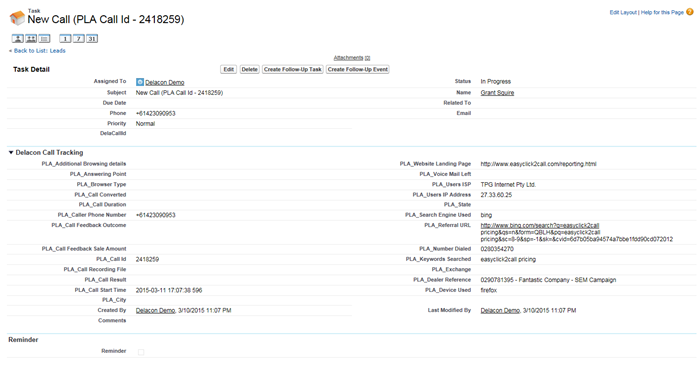This screenshot has width=698, height=368.
Task: Open Help for this Page link
Action: click(x=662, y=12)
